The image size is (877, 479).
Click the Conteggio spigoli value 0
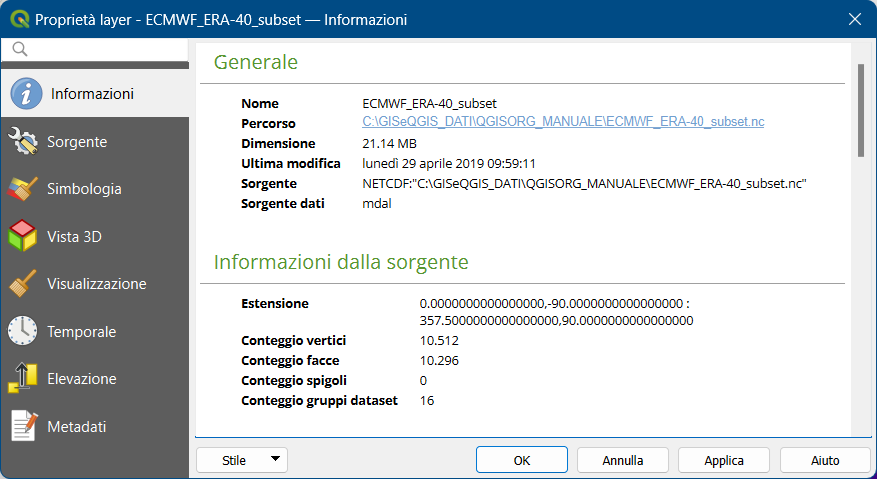[423, 381]
